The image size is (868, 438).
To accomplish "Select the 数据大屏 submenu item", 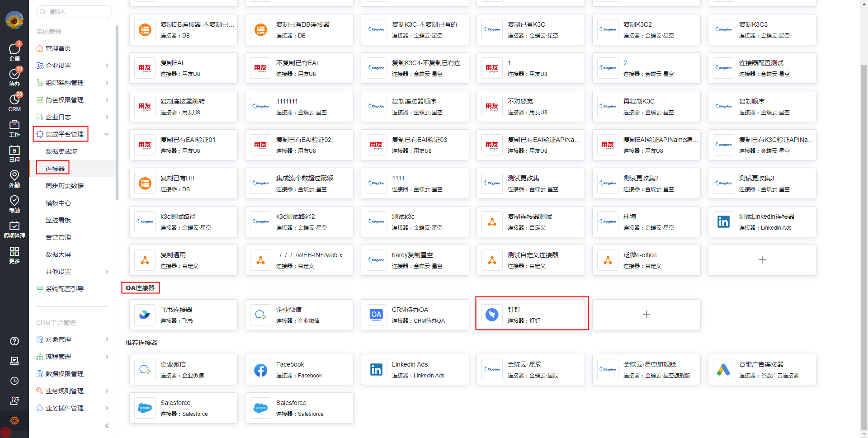I will coord(72,254).
